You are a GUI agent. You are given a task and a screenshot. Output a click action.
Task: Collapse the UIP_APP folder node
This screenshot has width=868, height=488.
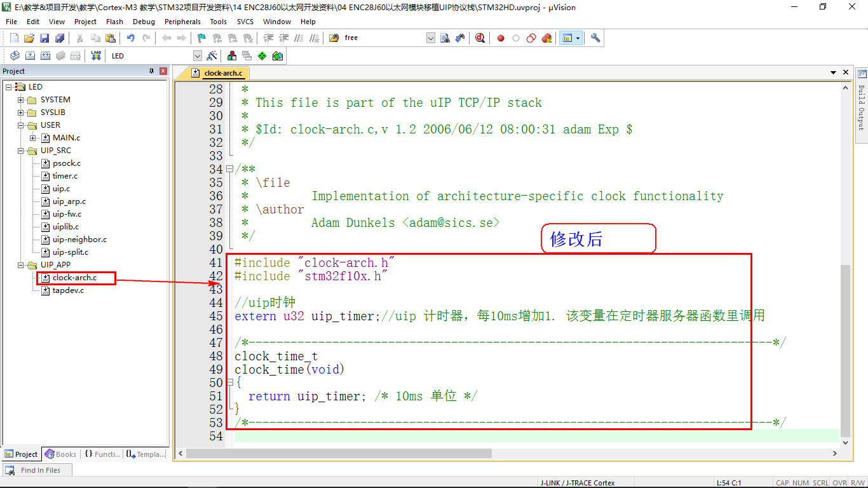coord(21,265)
